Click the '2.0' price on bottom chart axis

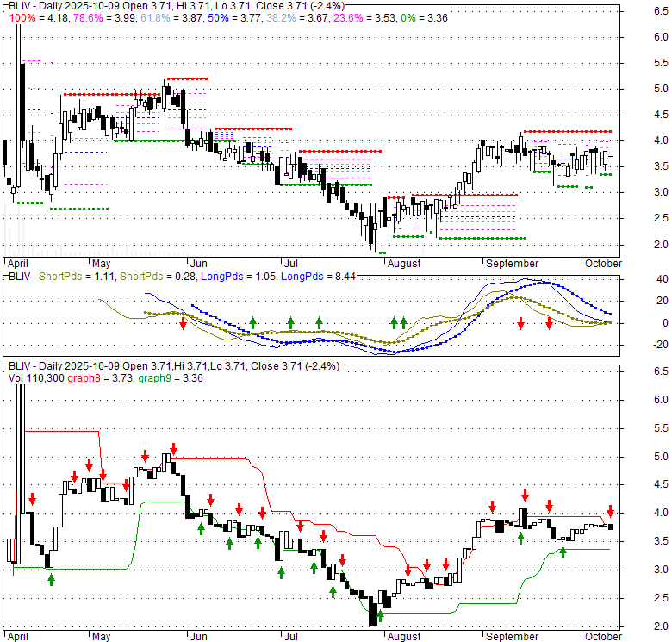(661, 626)
